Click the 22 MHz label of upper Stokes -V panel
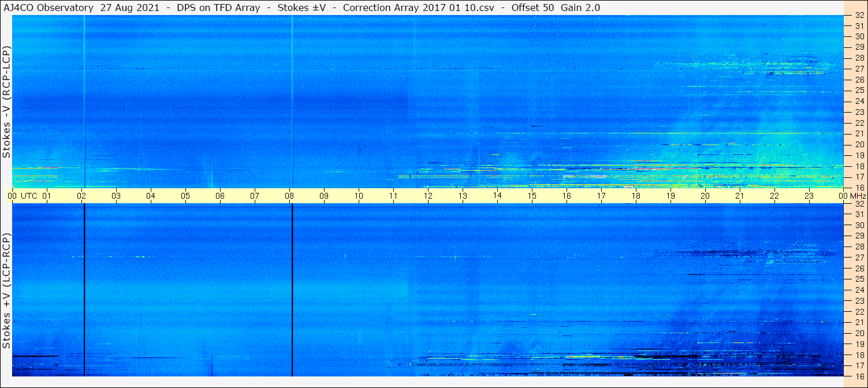The height and width of the screenshot is (388, 868). pos(859,122)
